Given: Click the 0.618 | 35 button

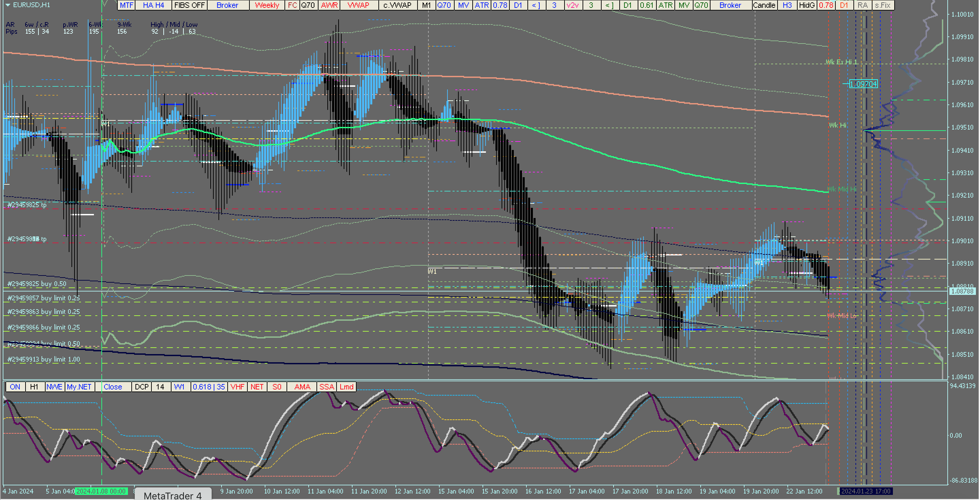Looking at the screenshot, I should coord(209,387).
